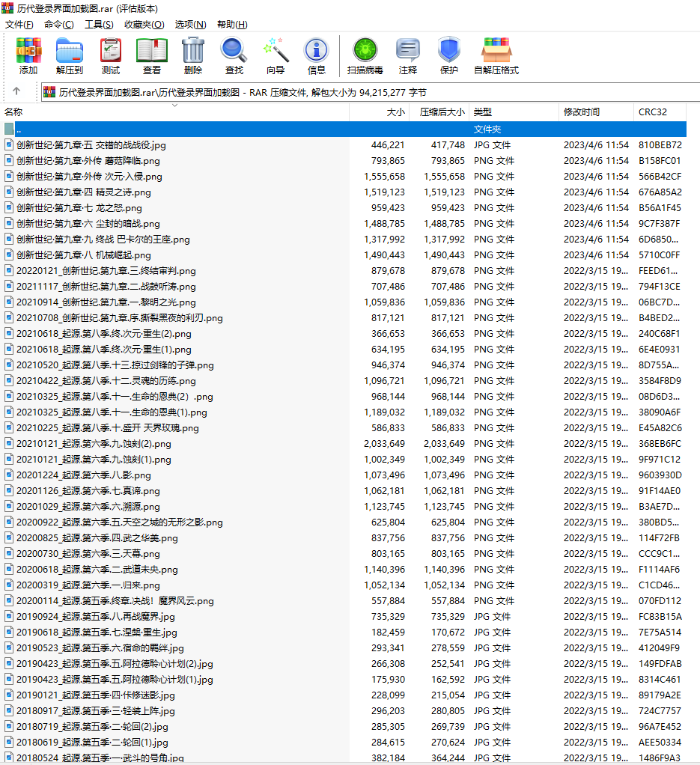Go up one folder with the arrow
The image size is (700, 765).
16,91
